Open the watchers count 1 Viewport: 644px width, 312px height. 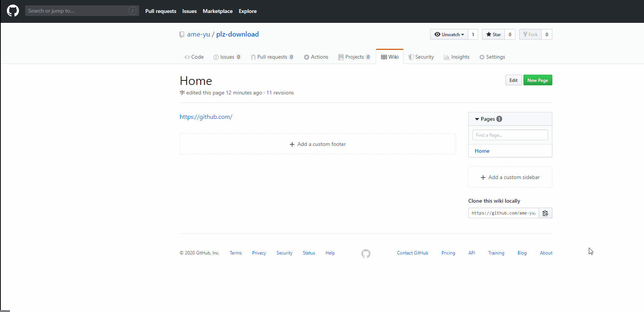(473, 34)
